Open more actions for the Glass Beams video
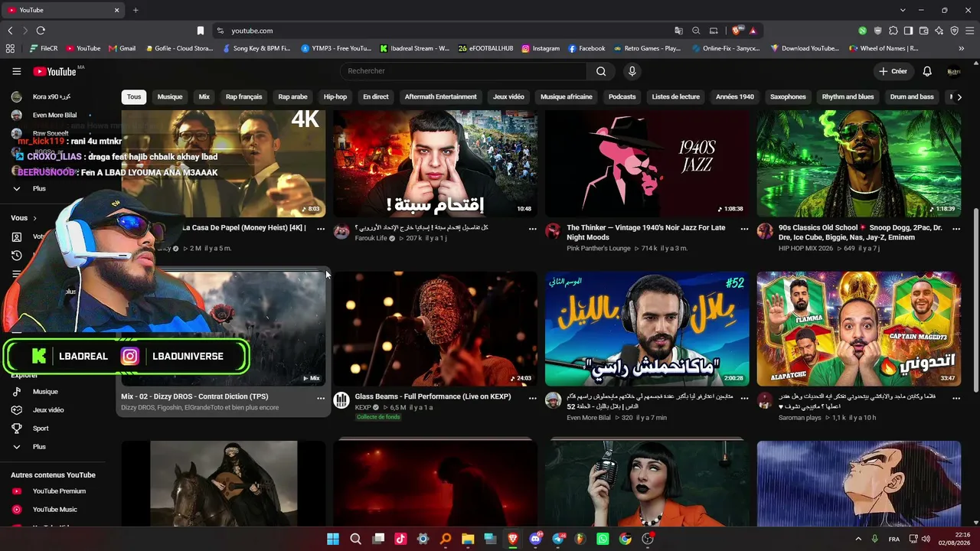The height and width of the screenshot is (551, 980). point(532,398)
